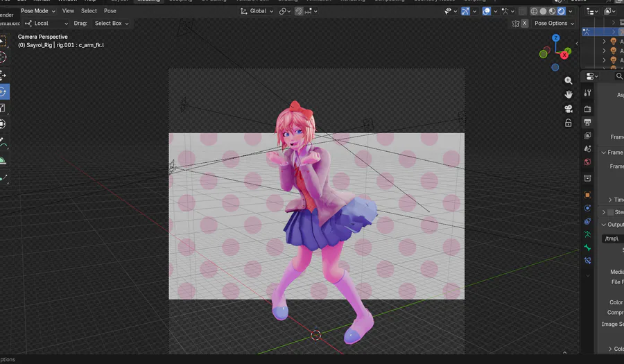
Task: Toggle viewport gizmos visibility button
Action: pos(465,11)
